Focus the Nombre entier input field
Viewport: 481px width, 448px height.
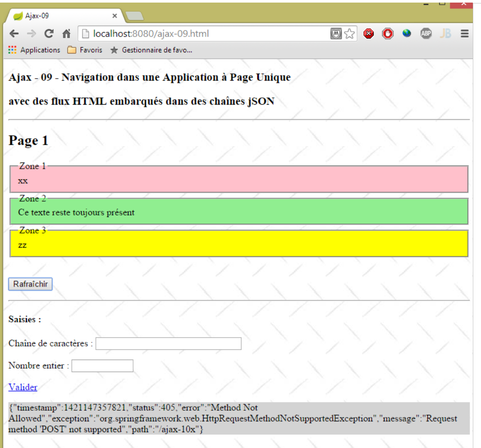pyautogui.click(x=102, y=366)
